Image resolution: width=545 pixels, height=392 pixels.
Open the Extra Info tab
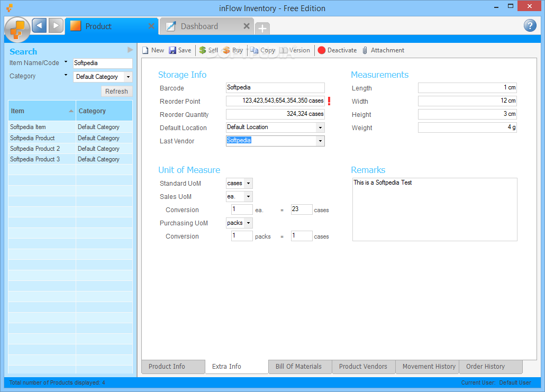[x=237, y=367]
